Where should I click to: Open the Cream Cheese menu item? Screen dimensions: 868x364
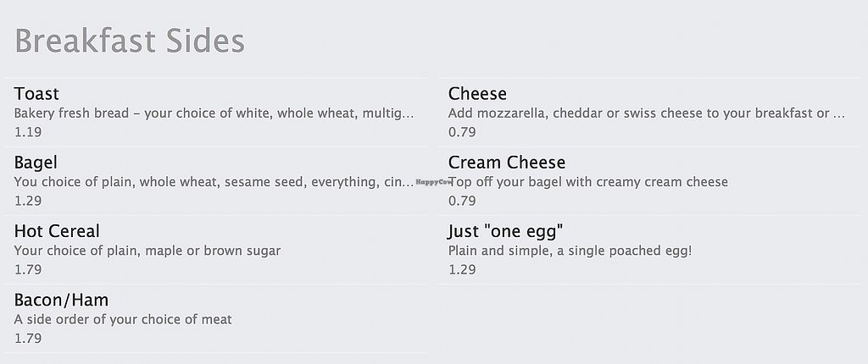507,162
